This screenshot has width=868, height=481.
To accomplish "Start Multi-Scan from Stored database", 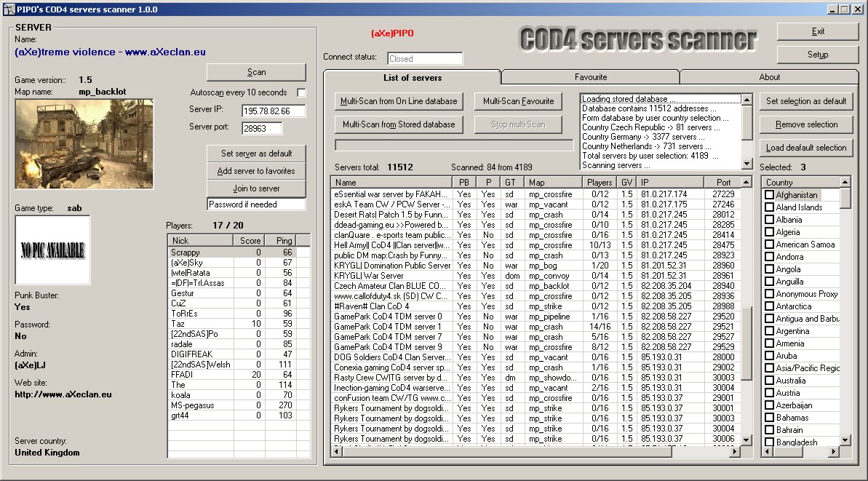I will coord(399,124).
